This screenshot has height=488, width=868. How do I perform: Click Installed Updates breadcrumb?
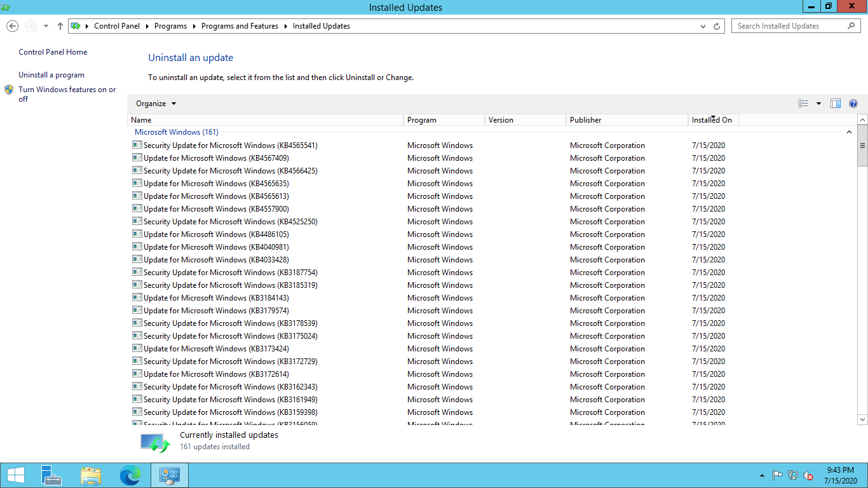322,26
